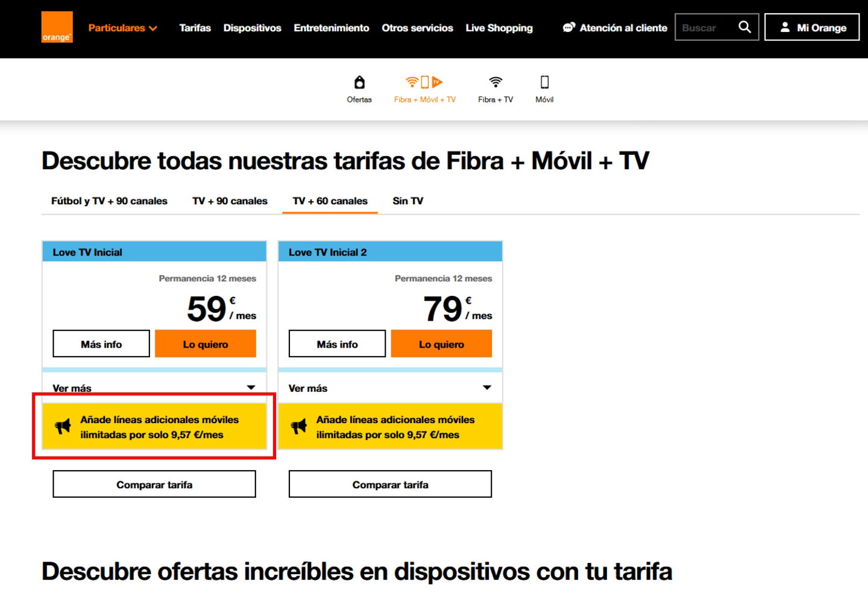
Task: Click the user icon in Mi Orange
Action: [785, 27]
